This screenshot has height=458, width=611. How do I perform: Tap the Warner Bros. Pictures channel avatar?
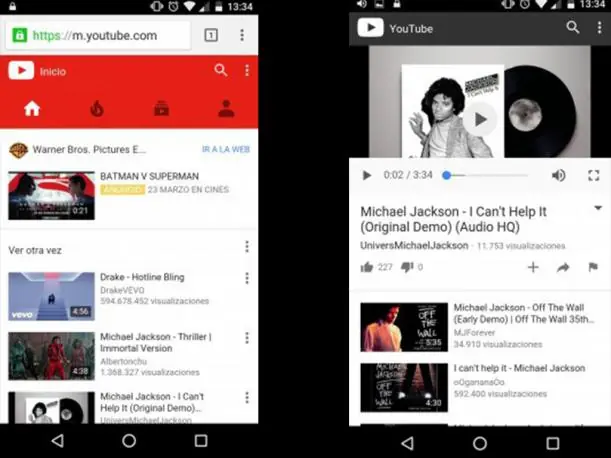18,150
